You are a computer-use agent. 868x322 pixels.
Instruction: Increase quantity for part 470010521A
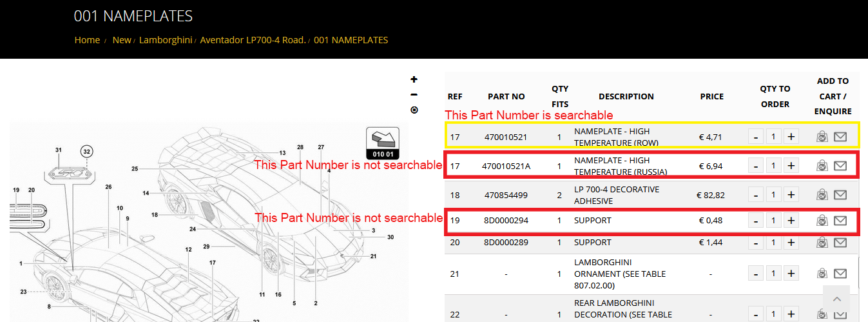tap(791, 166)
